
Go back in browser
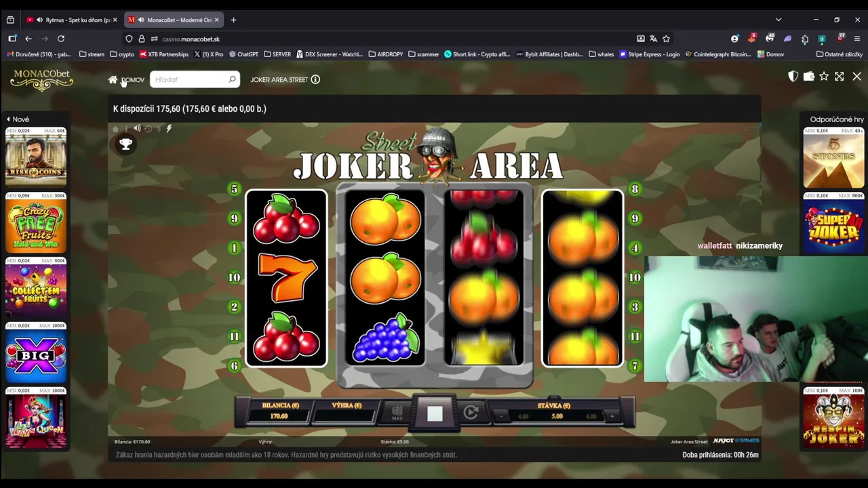(28, 39)
